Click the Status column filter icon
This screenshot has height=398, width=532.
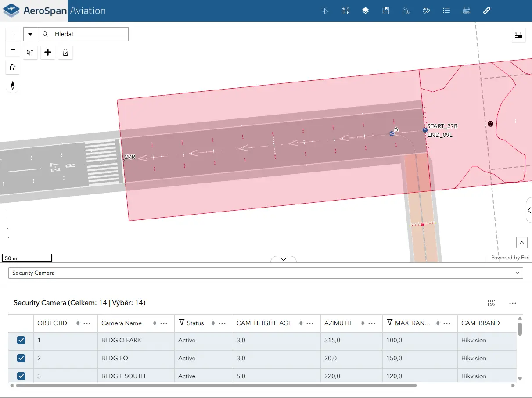tap(182, 323)
